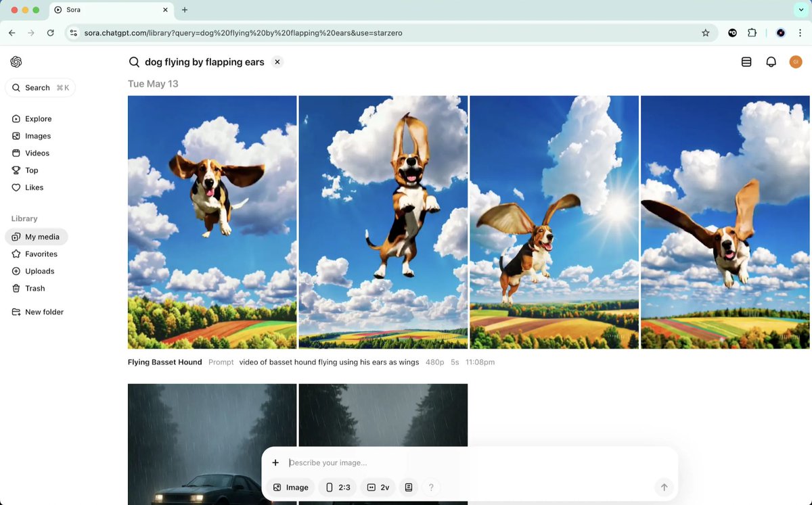Switch generation type using the Image selector
The image size is (812, 505).
click(290, 487)
